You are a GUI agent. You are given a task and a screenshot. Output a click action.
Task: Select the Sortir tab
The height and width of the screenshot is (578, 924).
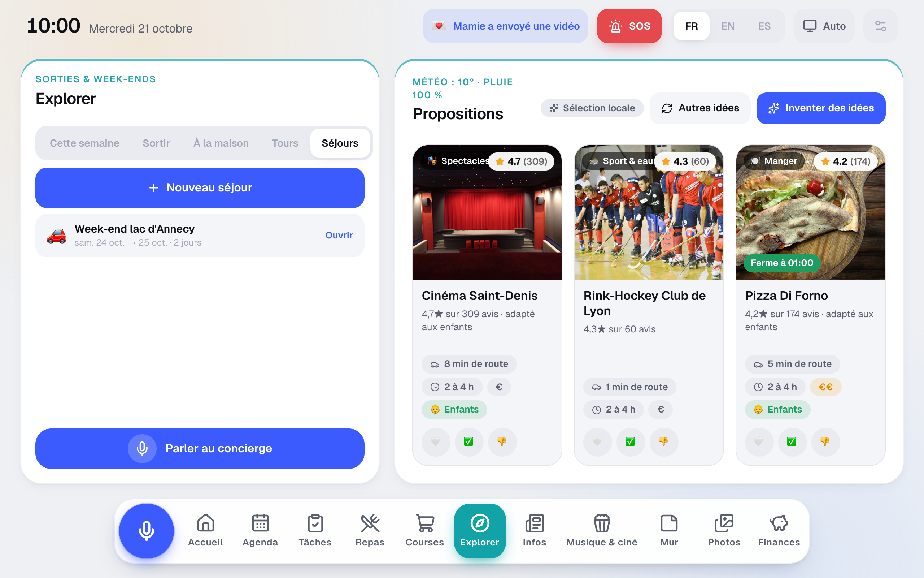(156, 143)
